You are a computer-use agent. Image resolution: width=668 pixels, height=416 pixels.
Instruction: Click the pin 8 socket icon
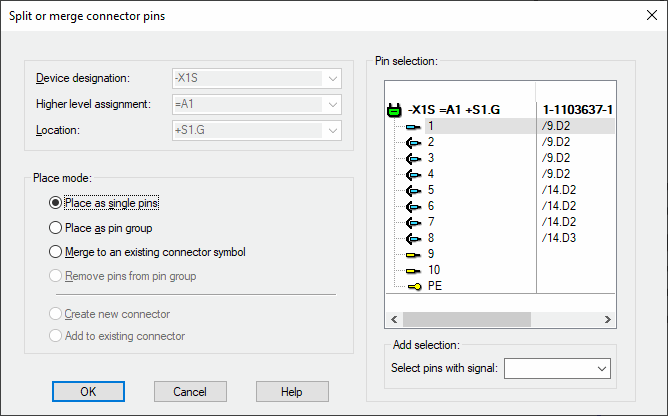coord(413,239)
